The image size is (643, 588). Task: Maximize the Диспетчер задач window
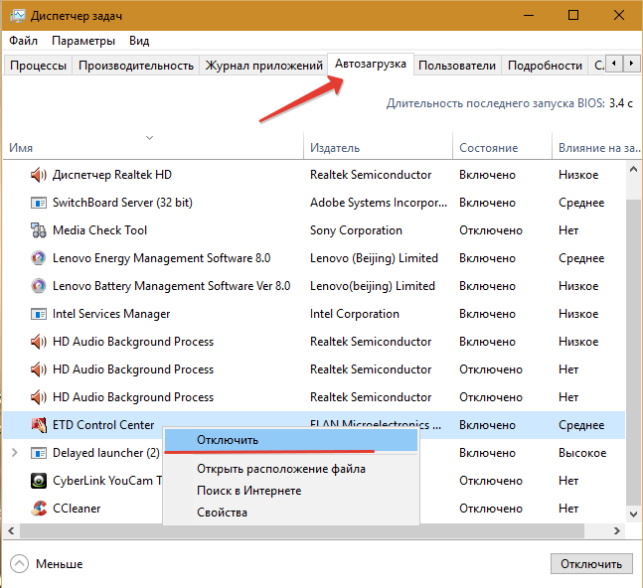(x=573, y=16)
